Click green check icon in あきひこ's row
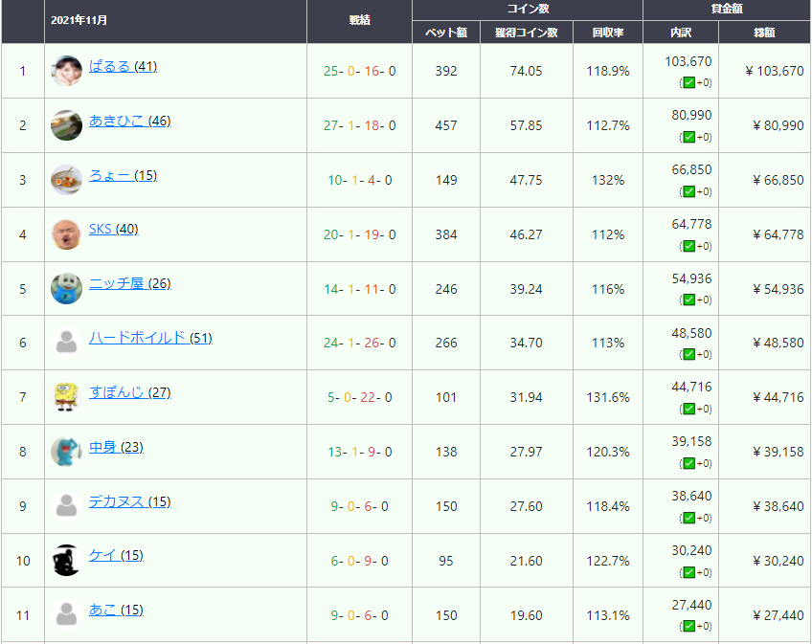 point(688,137)
